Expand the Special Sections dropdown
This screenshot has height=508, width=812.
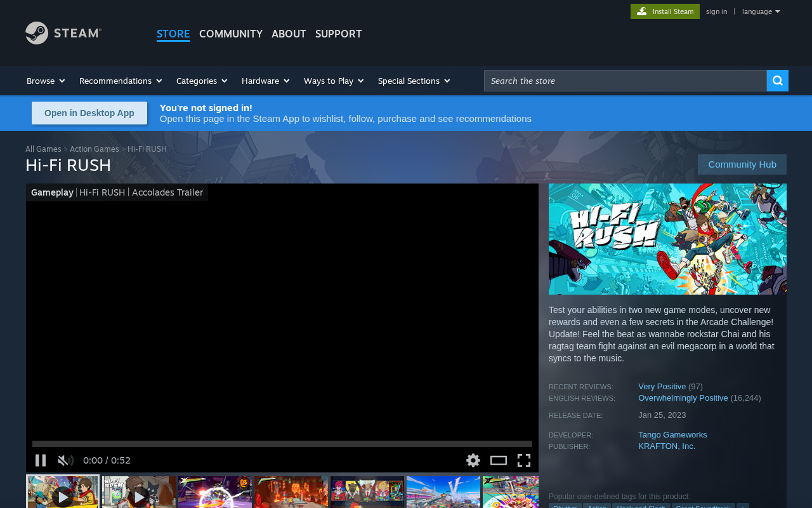[414, 81]
